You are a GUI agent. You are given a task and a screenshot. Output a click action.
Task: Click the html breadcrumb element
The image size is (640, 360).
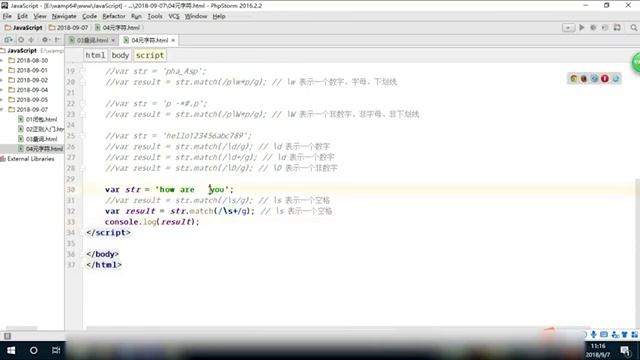point(95,55)
